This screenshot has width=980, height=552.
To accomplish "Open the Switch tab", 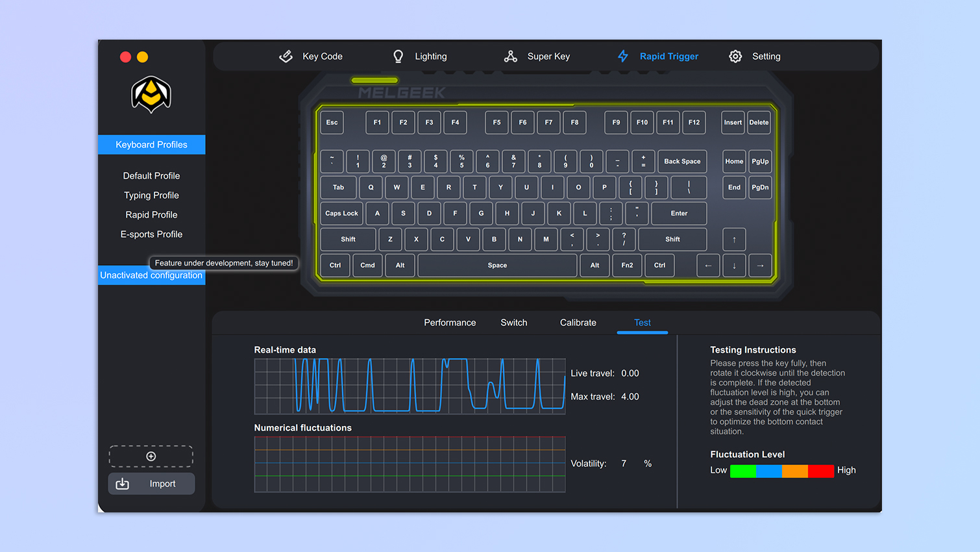I will pyautogui.click(x=513, y=323).
